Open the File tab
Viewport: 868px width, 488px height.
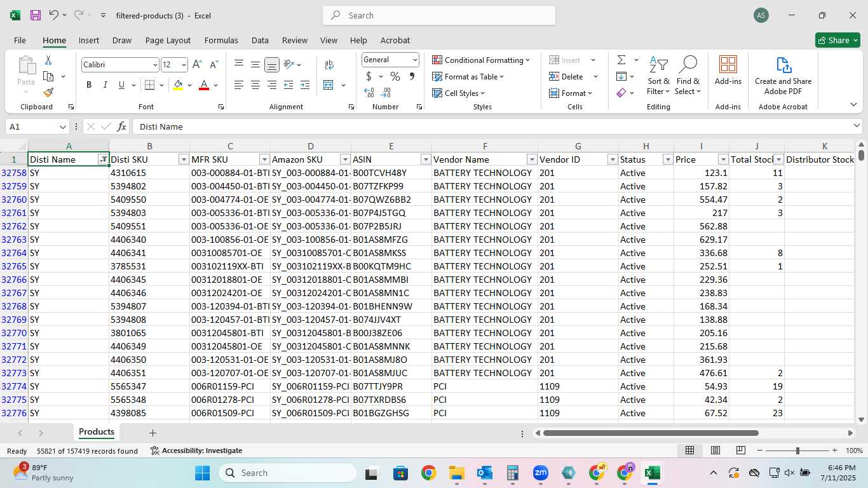[20, 40]
